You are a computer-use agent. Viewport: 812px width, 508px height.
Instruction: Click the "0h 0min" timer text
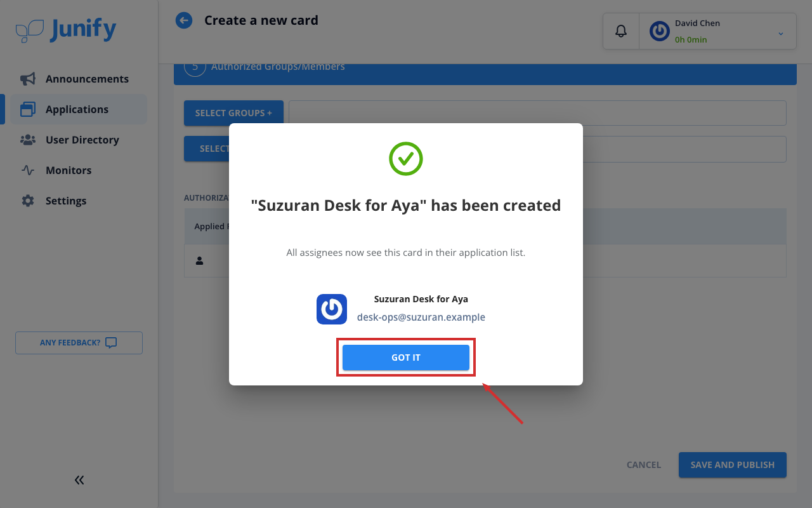coord(691,40)
